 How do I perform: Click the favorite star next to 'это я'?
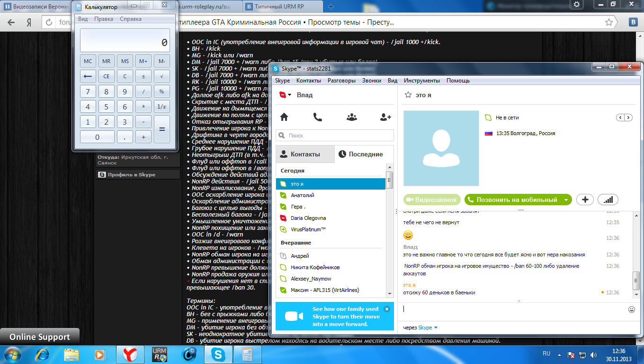[407, 95]
